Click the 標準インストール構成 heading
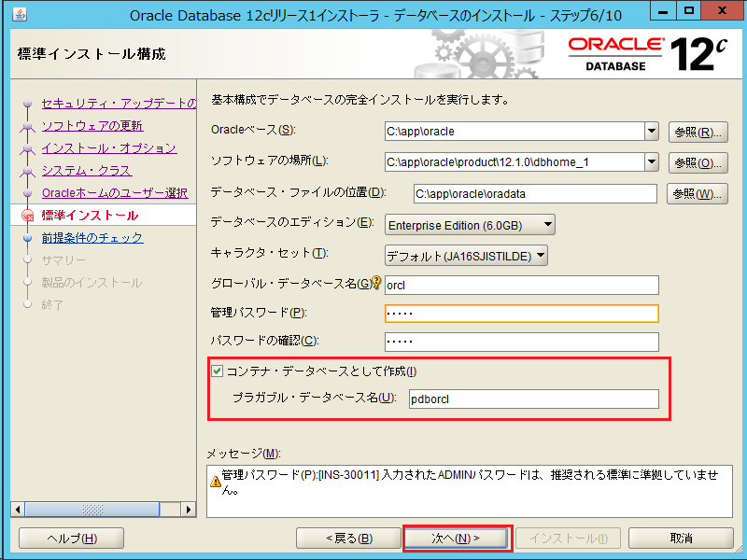747x560 pixels. point(92,54)
